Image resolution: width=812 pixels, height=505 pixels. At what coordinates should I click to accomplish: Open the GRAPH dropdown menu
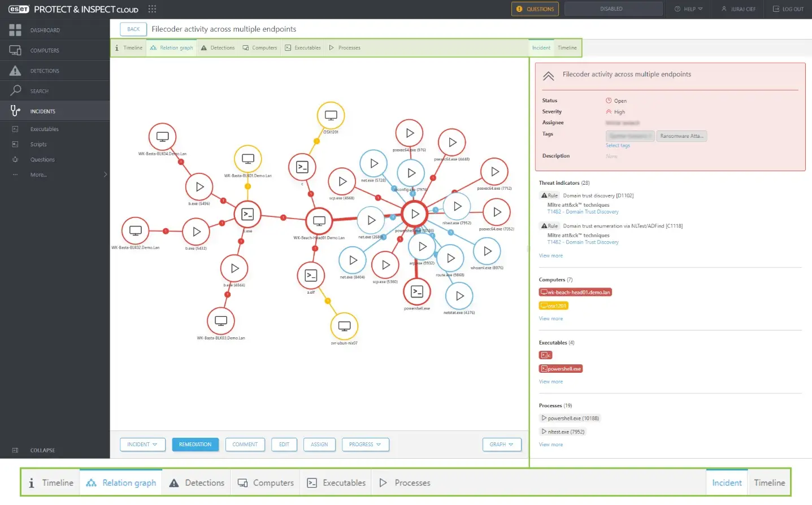pos(502,445)
